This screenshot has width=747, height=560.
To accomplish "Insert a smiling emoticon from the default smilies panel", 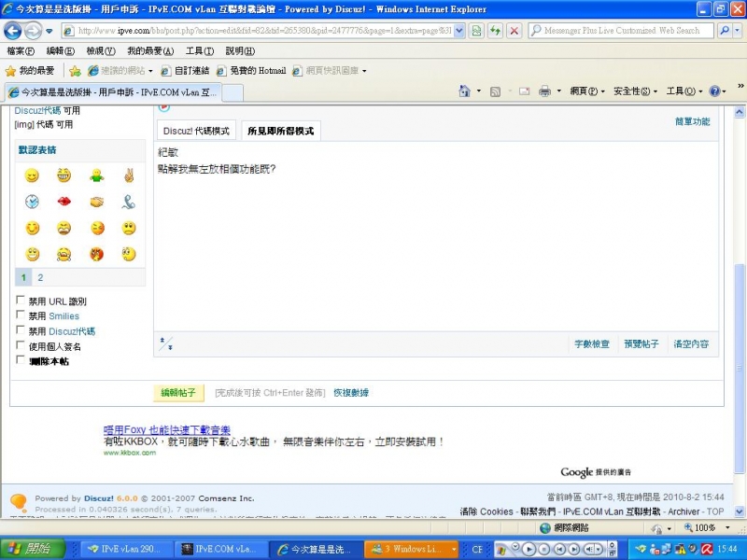I will [31, 175].
